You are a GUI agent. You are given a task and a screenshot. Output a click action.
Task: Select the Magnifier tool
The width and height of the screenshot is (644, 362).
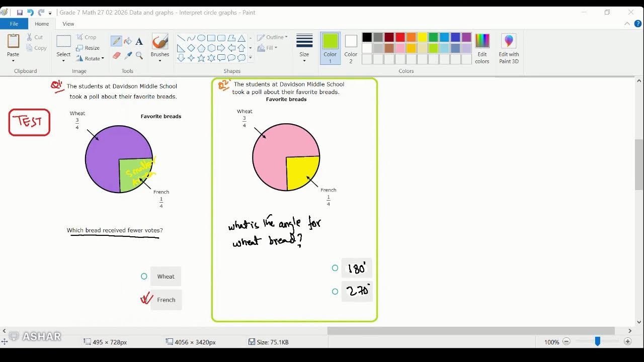click(x=139, y=55)
